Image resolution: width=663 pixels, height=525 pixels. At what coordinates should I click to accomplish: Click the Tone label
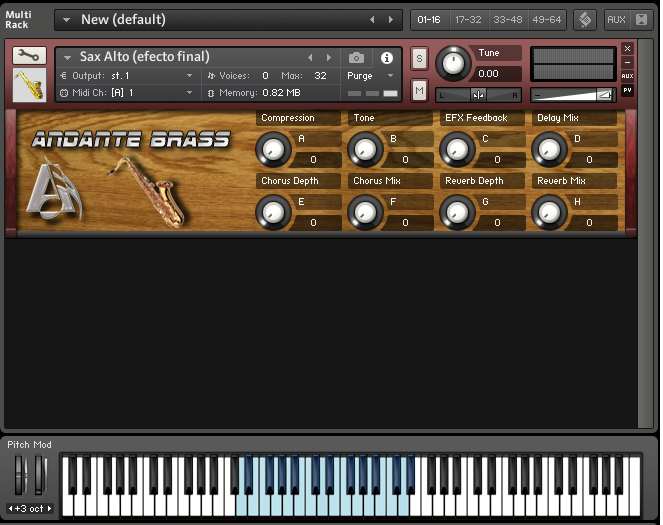[364, 118]
